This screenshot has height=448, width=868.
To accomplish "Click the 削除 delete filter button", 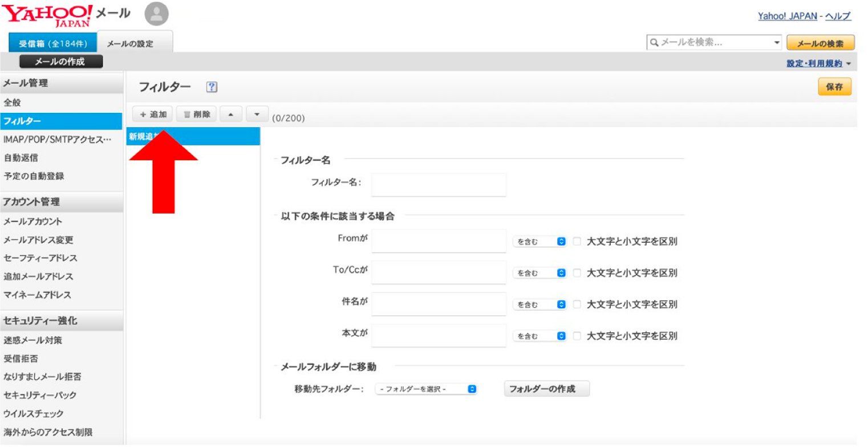I will tap(197, 114).
